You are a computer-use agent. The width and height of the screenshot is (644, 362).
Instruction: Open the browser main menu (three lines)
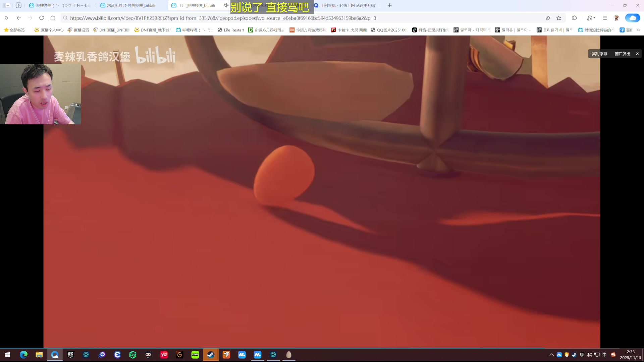pyautogui.click(x=605, y=18)
